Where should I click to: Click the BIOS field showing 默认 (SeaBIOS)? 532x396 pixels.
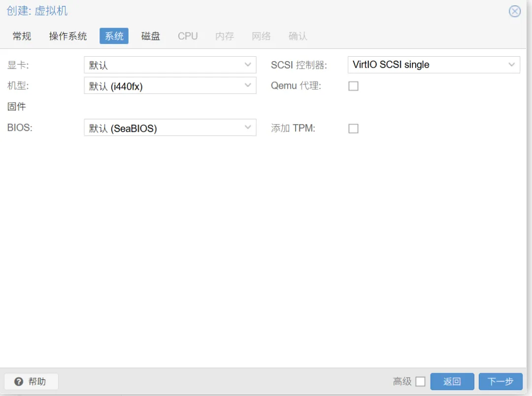170,127
